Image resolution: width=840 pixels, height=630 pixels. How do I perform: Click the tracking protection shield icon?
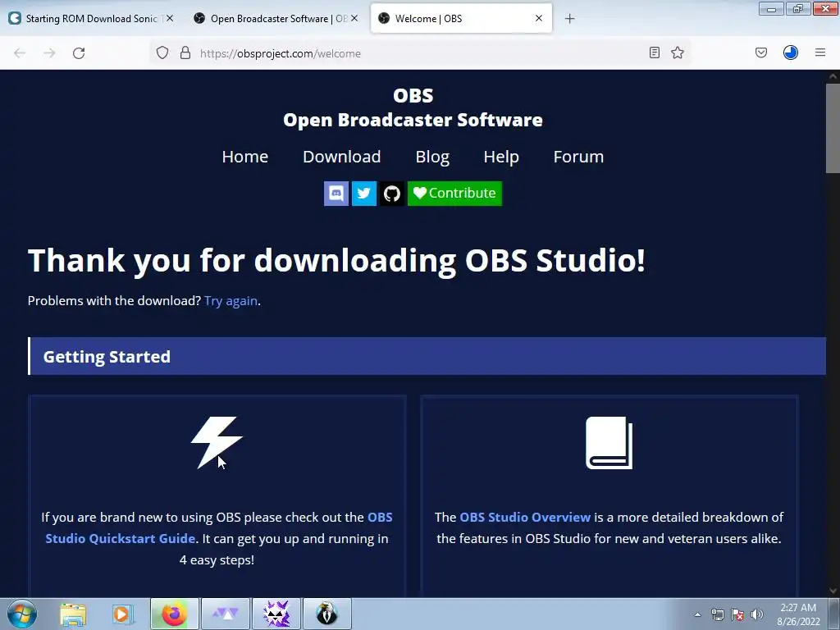point(162,53)
